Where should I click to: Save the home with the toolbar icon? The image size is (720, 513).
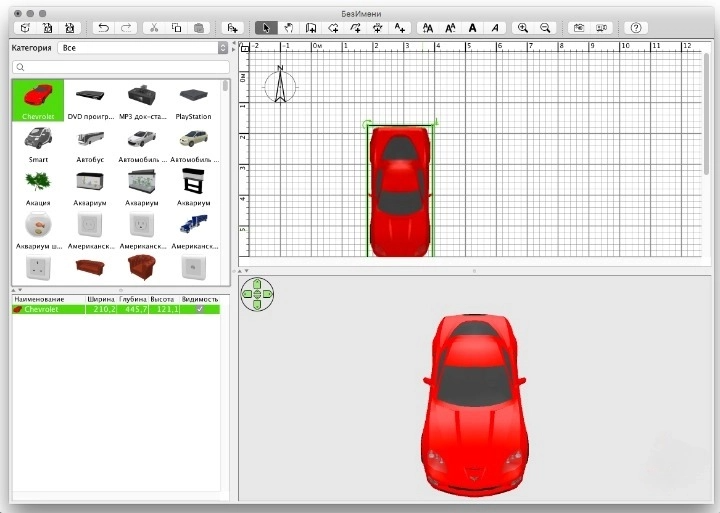click(x=69, y=28)
